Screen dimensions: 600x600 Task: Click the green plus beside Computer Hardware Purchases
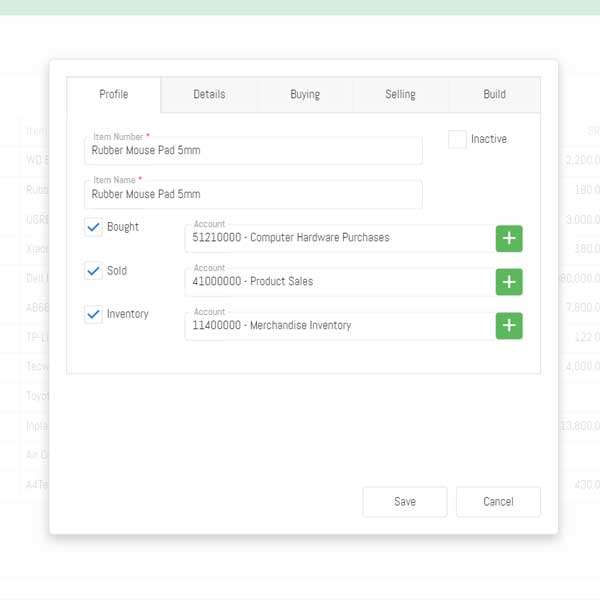[x=509, y=238]
